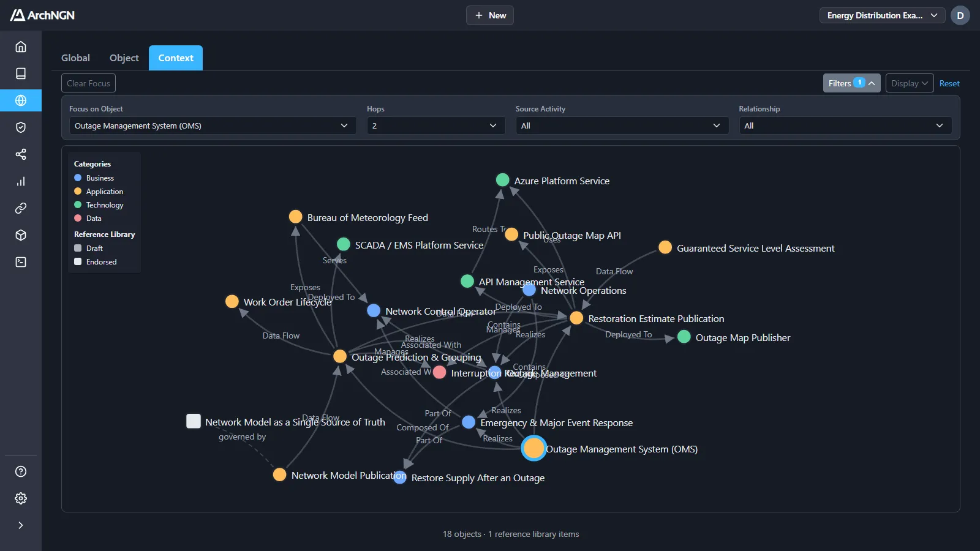Click the New button

(x=490, y=15)
